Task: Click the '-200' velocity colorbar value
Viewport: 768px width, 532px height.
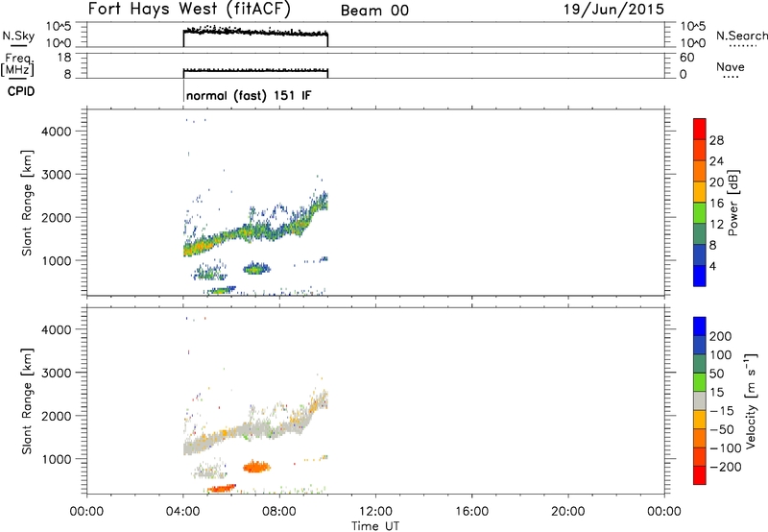Action: pos(725,467)
